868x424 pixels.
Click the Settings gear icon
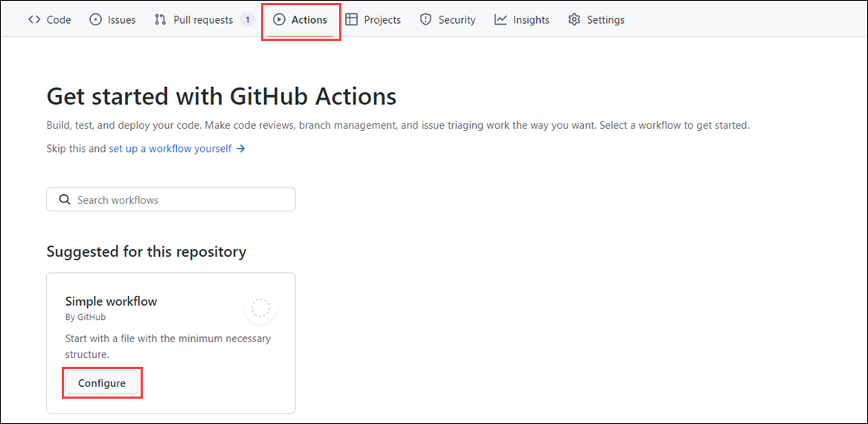click(574, 20)
